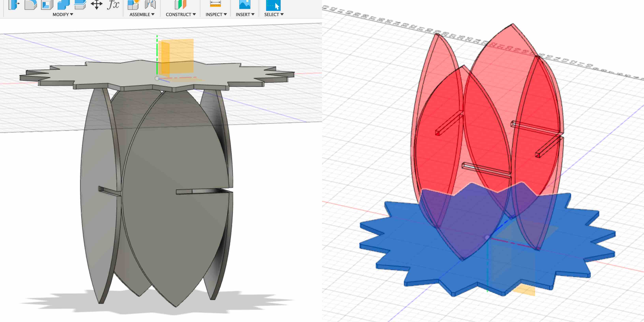Open Change Parameters via the fx icon
The image size is (644, 322).
[x=113, y=5]
